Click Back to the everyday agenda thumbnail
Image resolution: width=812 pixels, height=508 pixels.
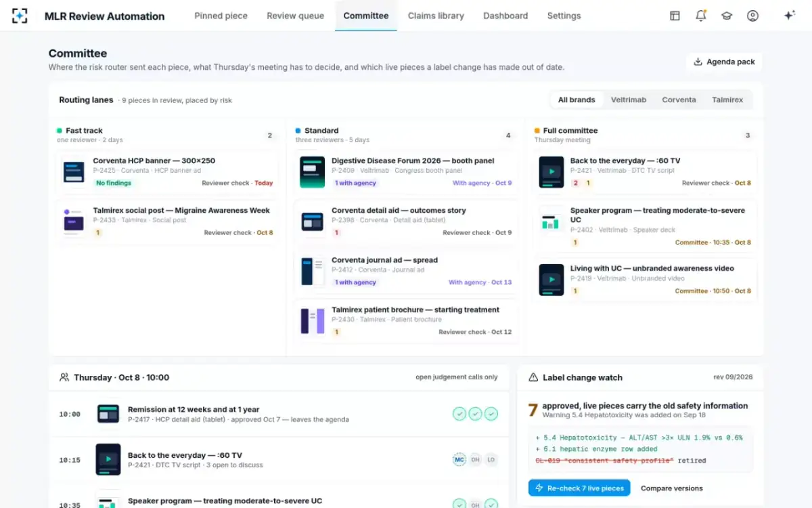click(x=108, y=459)
